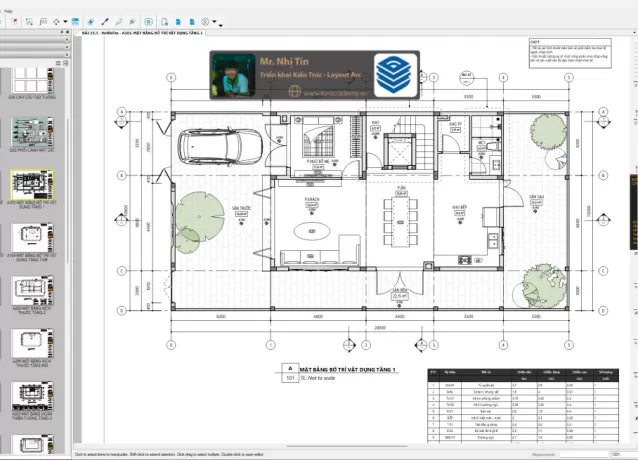
Task: Click the blue table grid toolbar icon
Action: 75,22
